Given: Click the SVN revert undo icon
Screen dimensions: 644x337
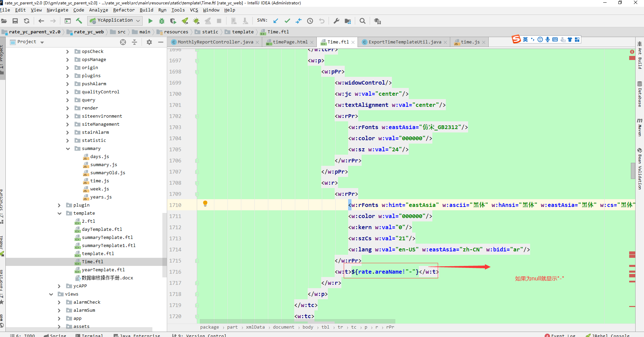Looking at the screenshot, I should [x=322, y=21].
